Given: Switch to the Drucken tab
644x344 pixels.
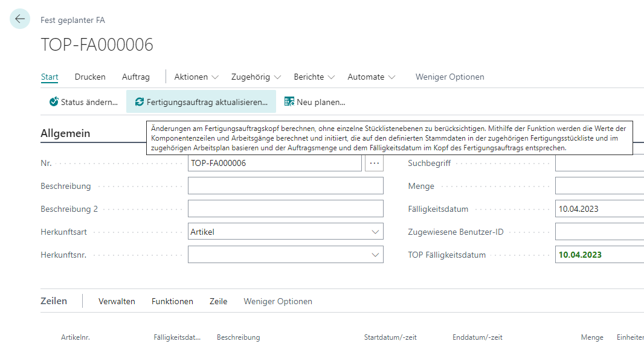Looking at the screenshot, I should coord(90,77).
